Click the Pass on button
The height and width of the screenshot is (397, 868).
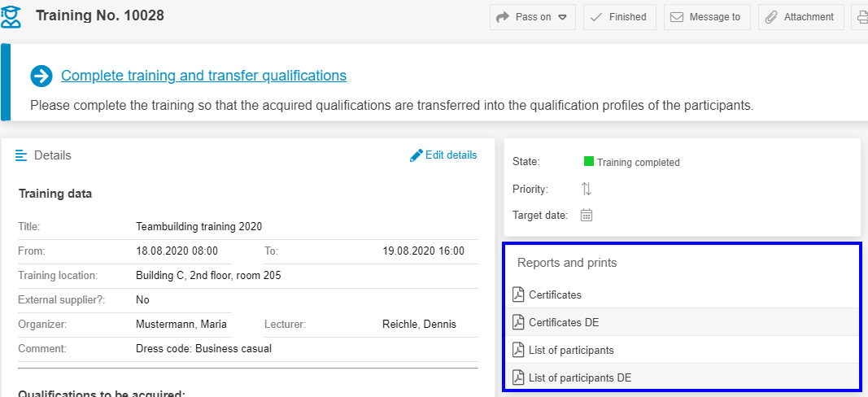tap(525, 17)
